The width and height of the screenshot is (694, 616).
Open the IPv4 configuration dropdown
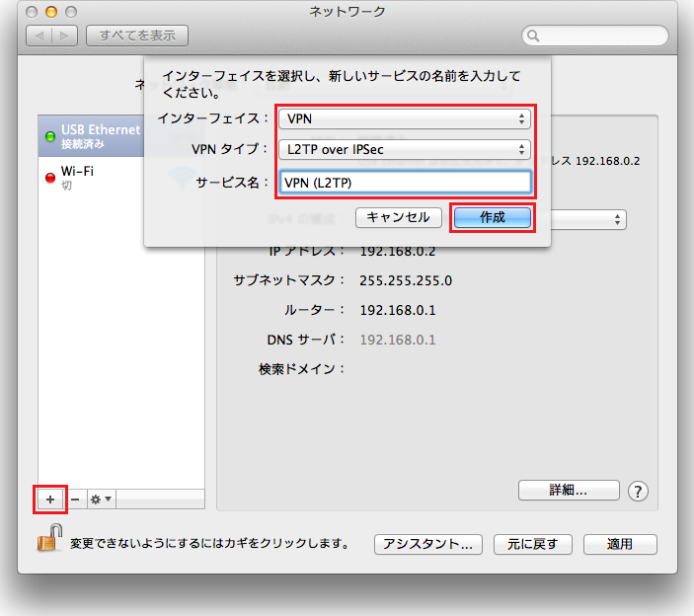588,219
